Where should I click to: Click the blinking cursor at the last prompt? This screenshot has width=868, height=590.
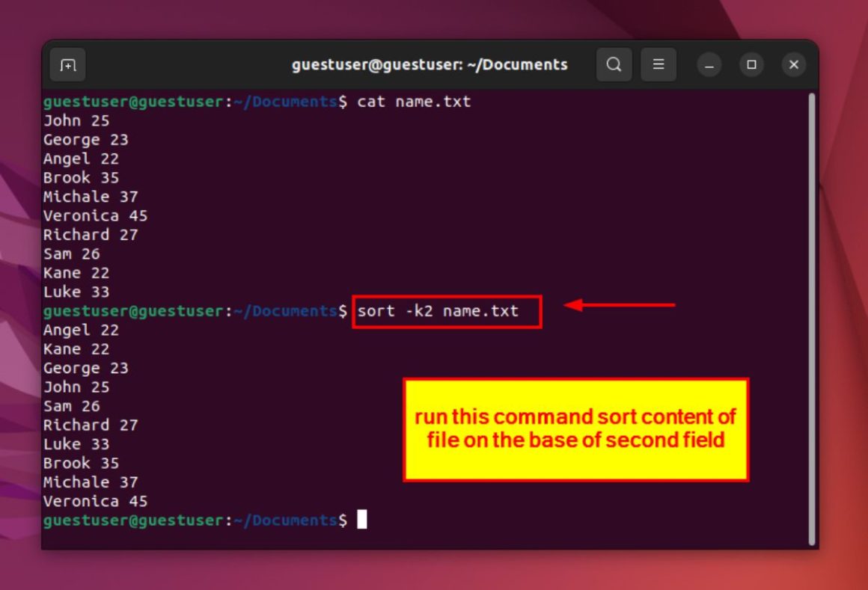pos(362,520)
